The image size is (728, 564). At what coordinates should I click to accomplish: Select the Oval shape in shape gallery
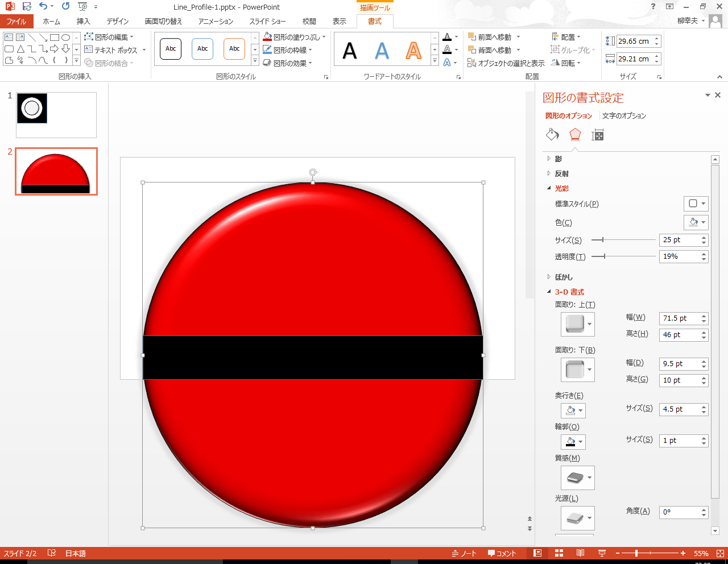tap(66, 38)
